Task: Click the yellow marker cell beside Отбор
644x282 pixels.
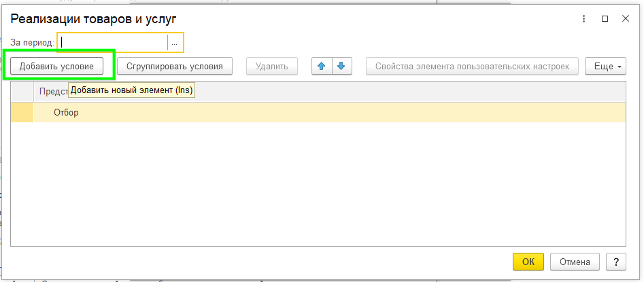Action: pyautogui.click(x=22, y=112)
